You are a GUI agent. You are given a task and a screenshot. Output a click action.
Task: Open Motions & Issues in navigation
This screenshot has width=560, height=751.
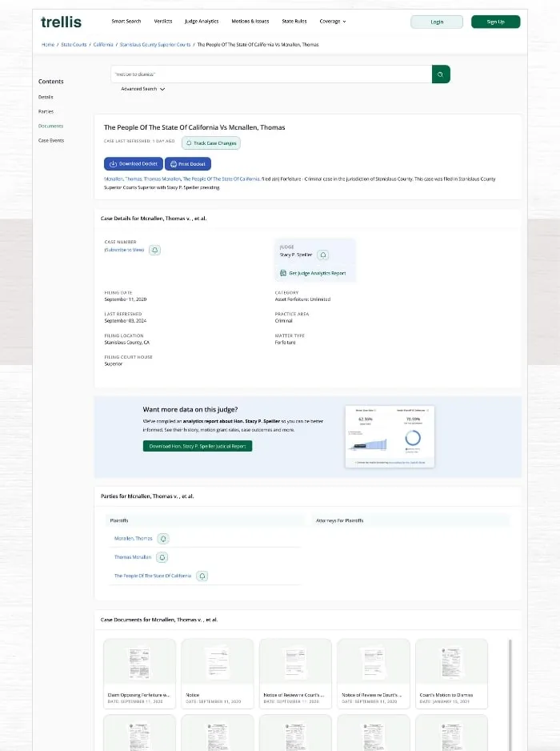pyautogui.click(x=250, y=22)
